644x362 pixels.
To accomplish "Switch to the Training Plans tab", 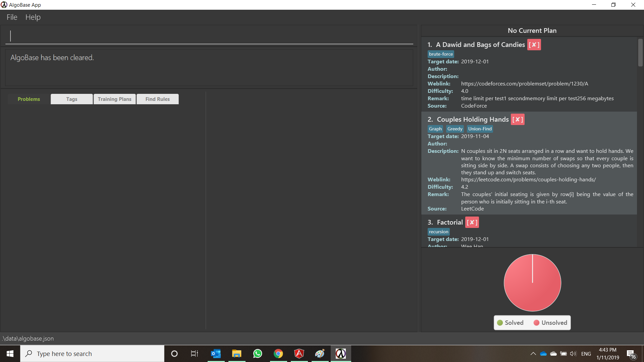I will point(114,99).
